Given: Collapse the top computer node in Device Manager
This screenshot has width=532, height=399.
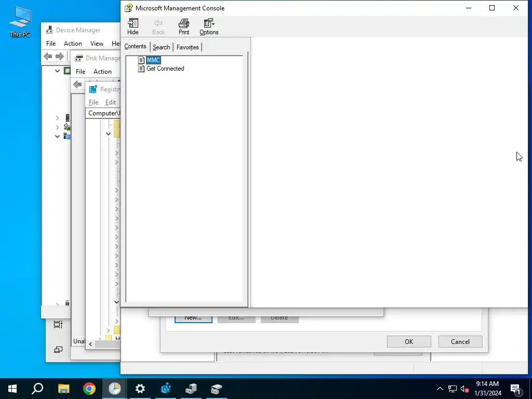Looking at the screenshot, I should (57, 71).
